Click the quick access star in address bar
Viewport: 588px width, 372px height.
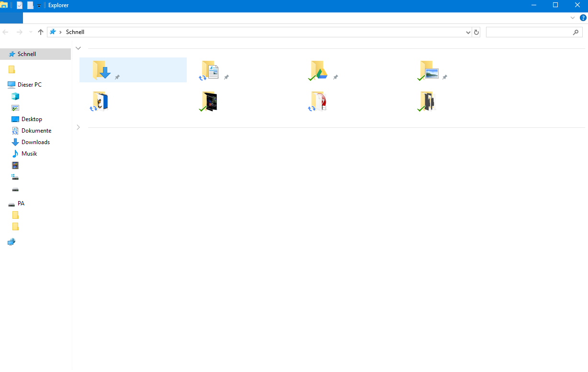click(x=53, y=32)
